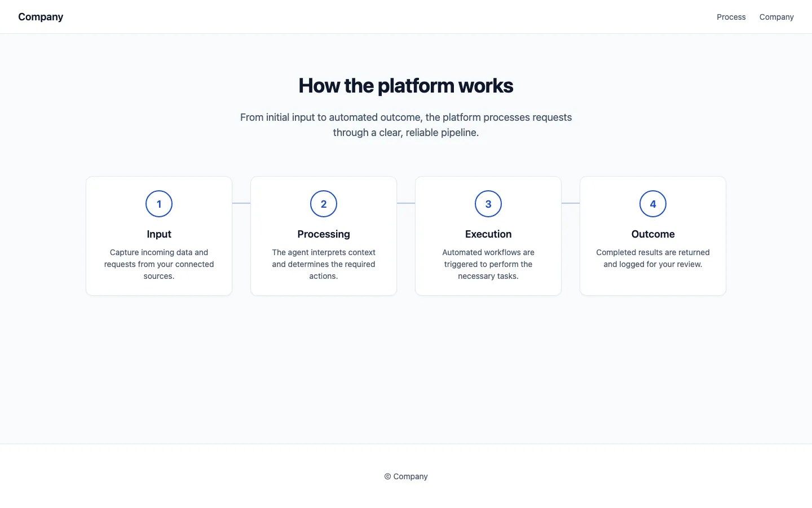Select the Input card title
The image size is (812, 508).
click(159, 234)
